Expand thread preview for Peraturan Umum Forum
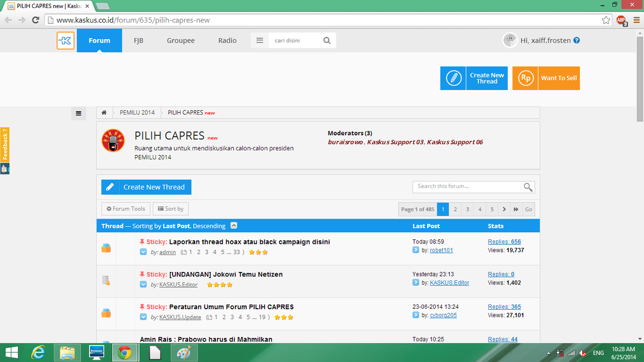 143,317
